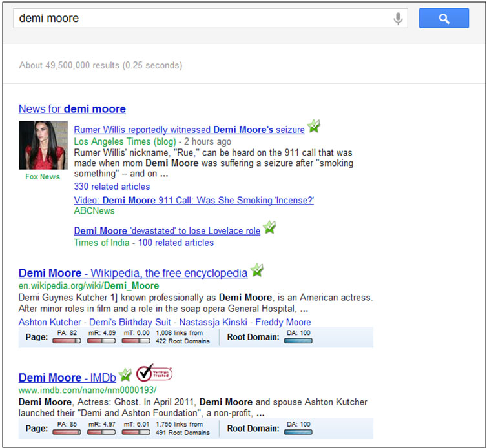Click green star beside Rumer Willis headline
Image resolution: width=487 pixels, height=448 pixels.
pos(314,126)
